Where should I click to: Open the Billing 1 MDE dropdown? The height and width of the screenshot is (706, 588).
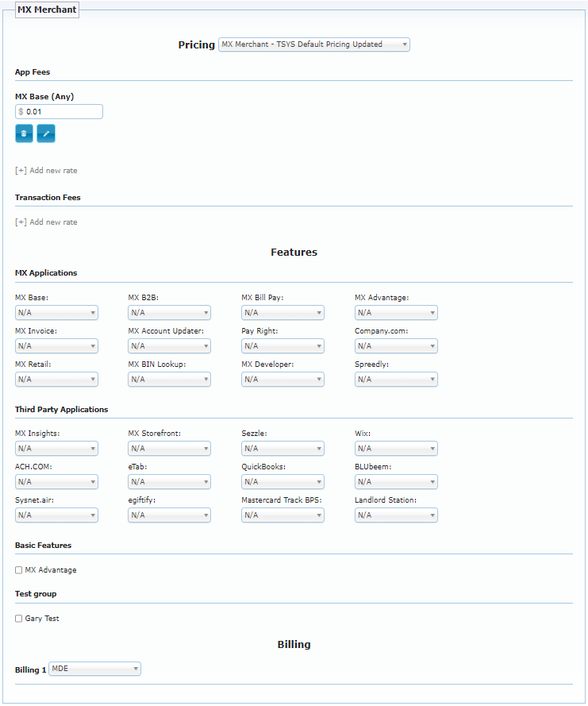[95, 669]
